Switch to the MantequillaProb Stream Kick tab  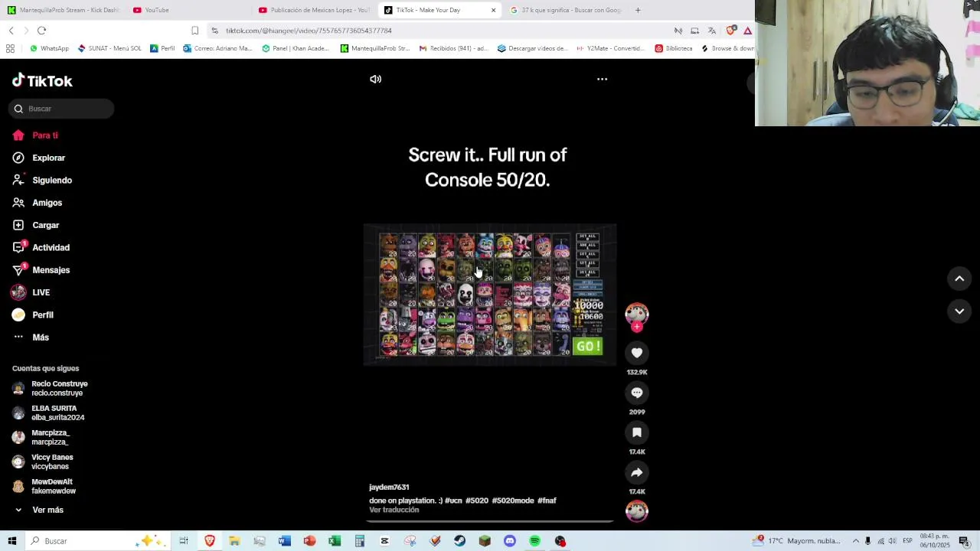click(63, 10)
